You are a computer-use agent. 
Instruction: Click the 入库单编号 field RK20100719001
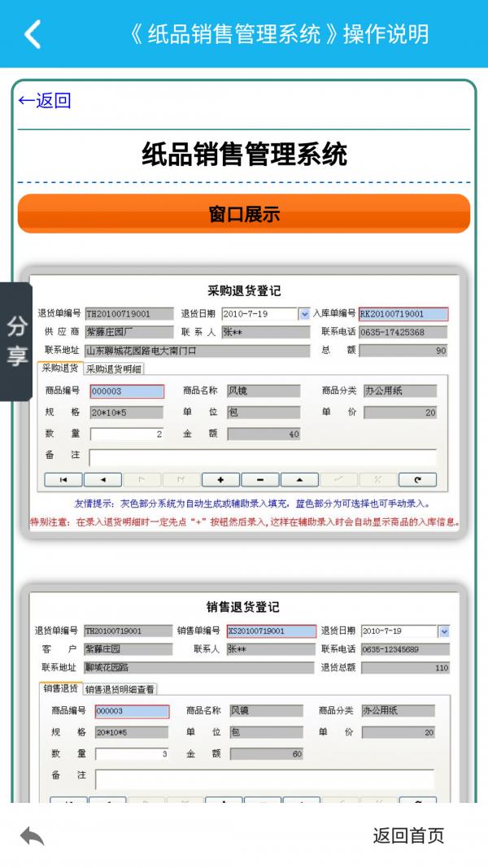coord(403,315)
